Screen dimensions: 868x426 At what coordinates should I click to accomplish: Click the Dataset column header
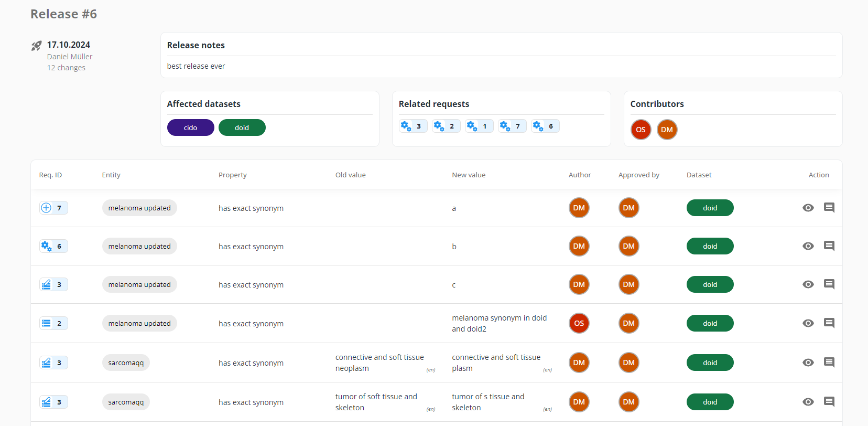pyautogui.click(x=699, y=175)
